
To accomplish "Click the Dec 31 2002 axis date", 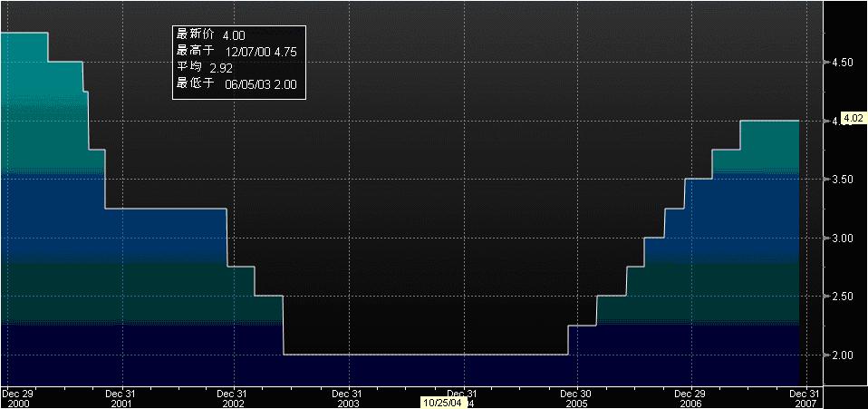I will point(234,398).
